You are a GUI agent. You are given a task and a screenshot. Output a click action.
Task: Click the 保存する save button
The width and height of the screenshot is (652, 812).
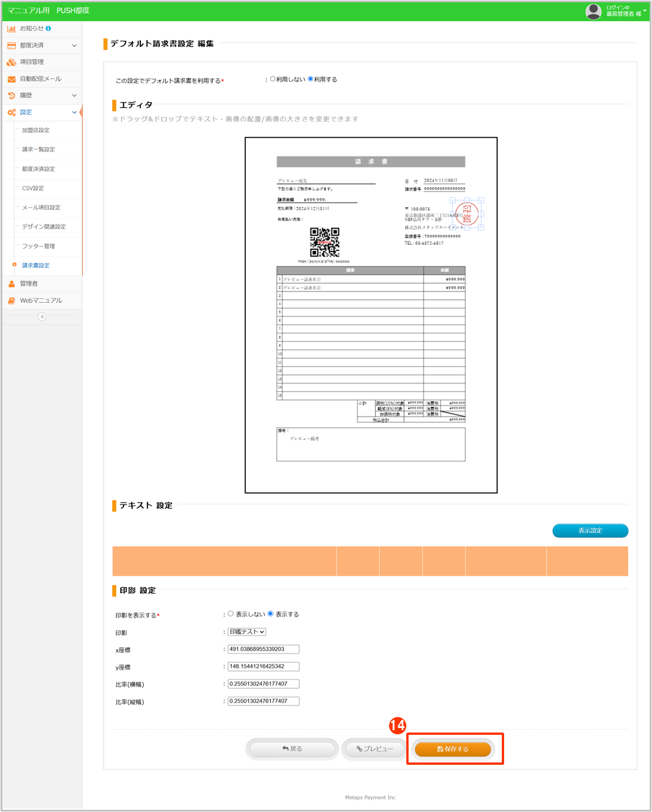pyautogui.click(x=453, y=749)
